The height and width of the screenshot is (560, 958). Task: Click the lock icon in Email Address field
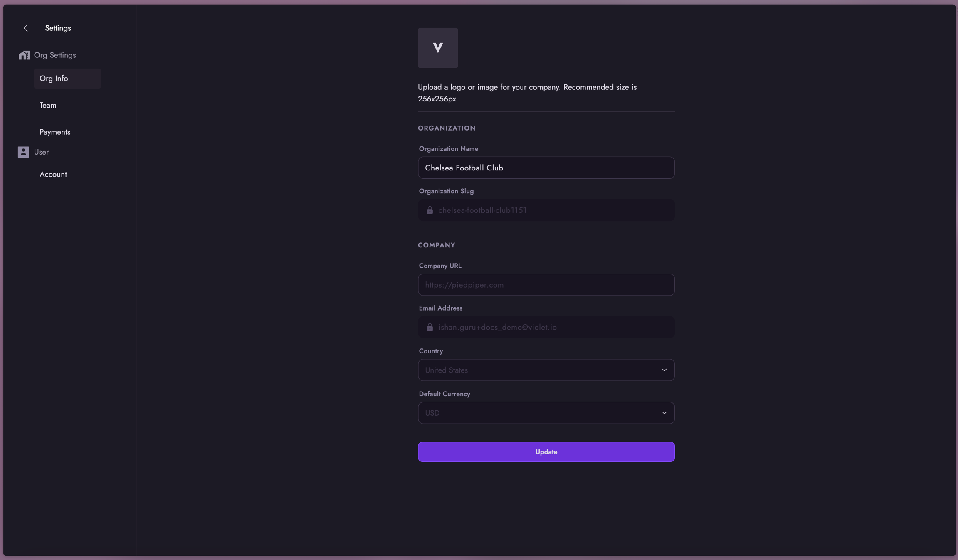pyautogui.click(x=430, y=328)
